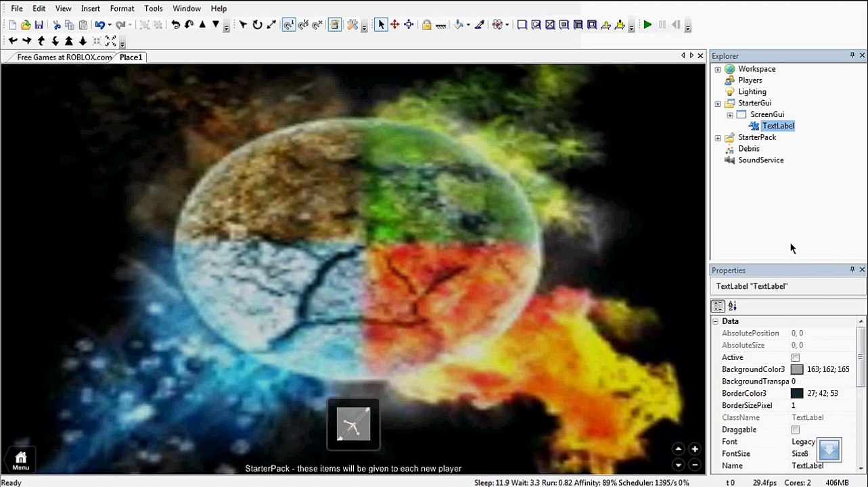The image size is (868, 487).
Task: Click the New file icon
Action: pyautogui.click(x=12, y=25)
